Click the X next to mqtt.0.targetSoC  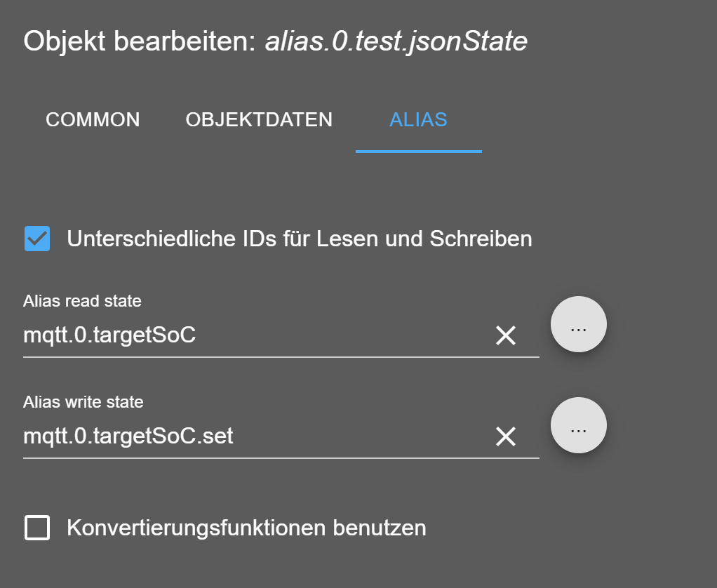505,336
